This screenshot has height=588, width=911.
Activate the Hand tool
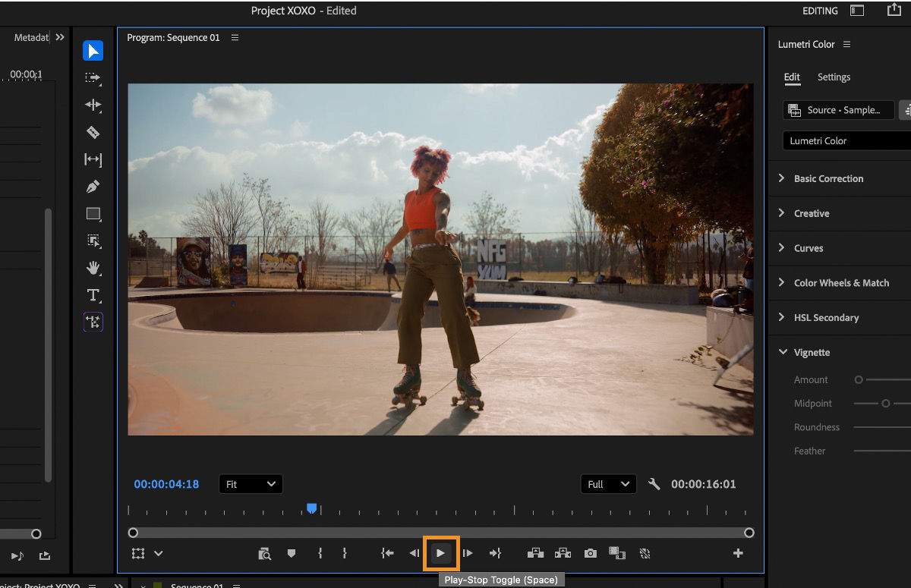coord(93,268)
